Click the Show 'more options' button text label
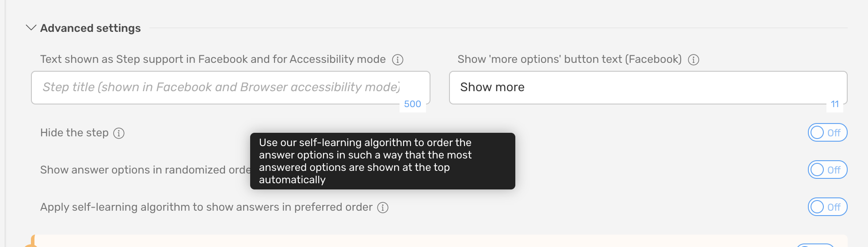This screenshot has width=868, height=247. coord(570,59)
